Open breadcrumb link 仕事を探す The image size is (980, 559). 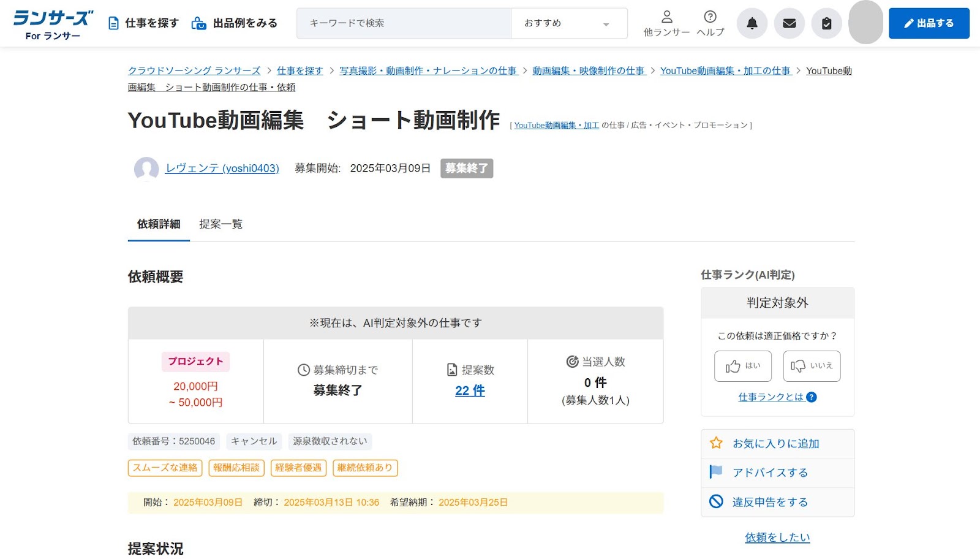point(300,71)
